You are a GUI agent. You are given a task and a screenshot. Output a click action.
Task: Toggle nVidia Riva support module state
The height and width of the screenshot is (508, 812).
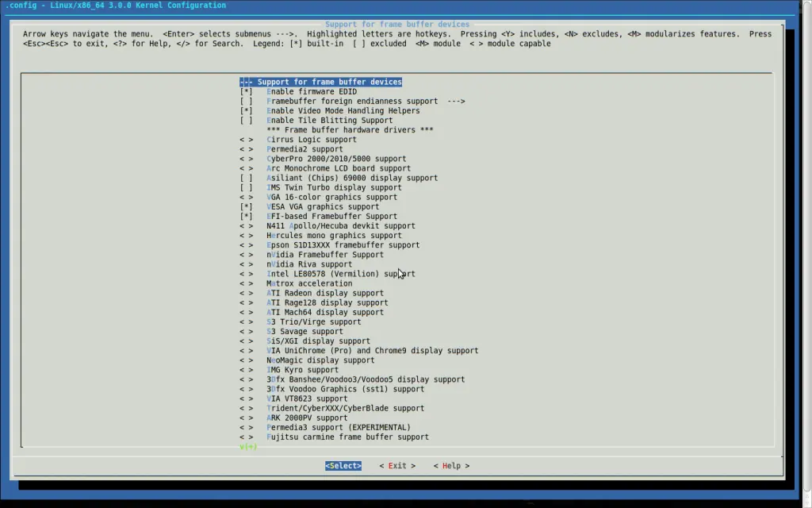point(246,264)
